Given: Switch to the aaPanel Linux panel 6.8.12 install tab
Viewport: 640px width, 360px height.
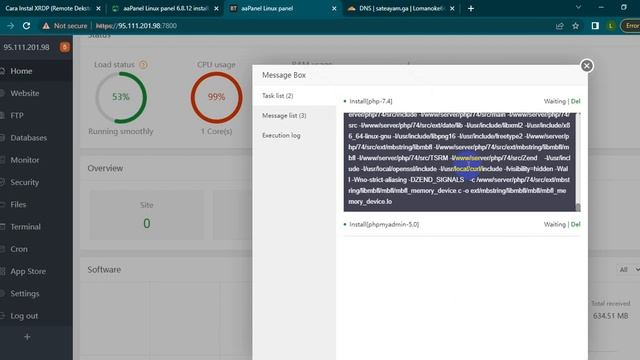Looking at the screenshot, I should pos(165,8).
